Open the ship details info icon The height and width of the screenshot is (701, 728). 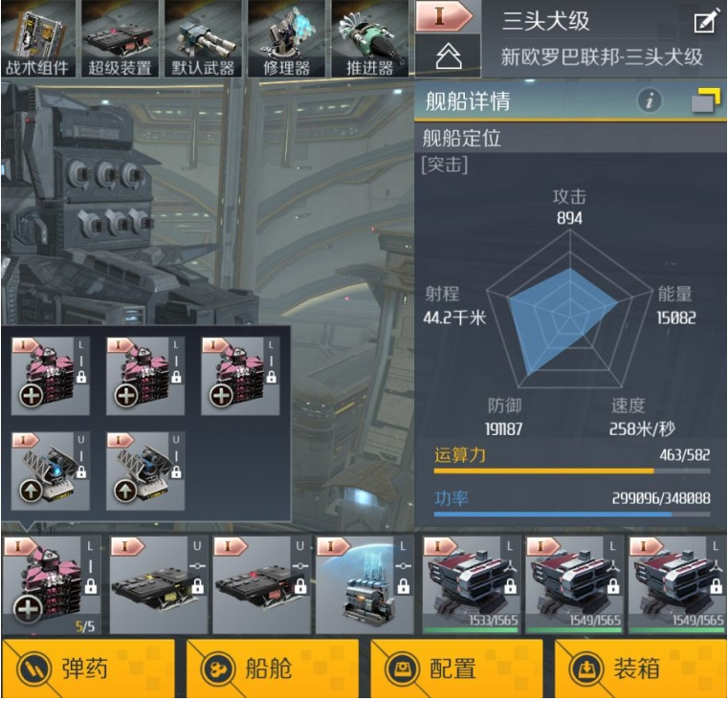click(x=649, y=100)
